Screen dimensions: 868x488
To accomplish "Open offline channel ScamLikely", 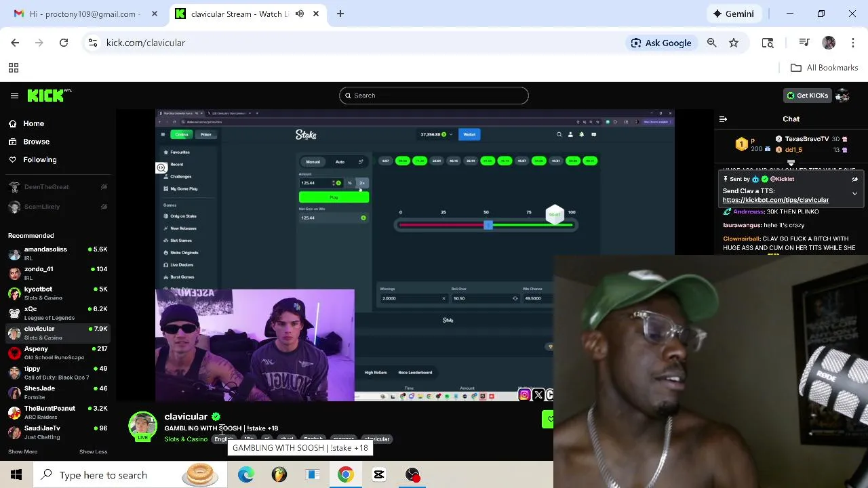I will (58, 207).
